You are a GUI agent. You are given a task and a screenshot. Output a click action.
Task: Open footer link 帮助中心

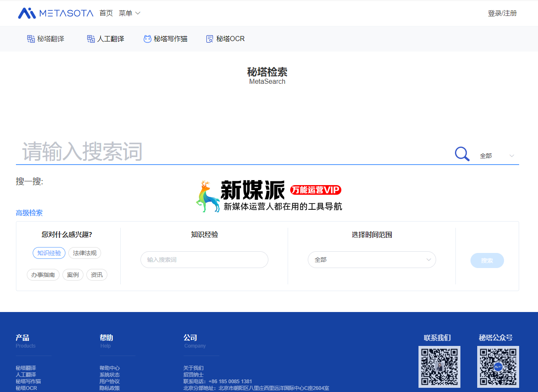(x=109, y=368)
